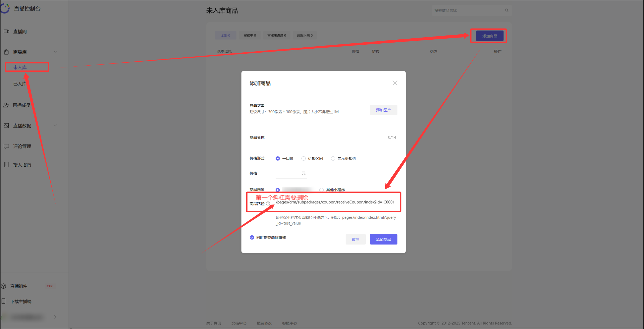Click the 添加图片 button

click(x=383, y=110)
